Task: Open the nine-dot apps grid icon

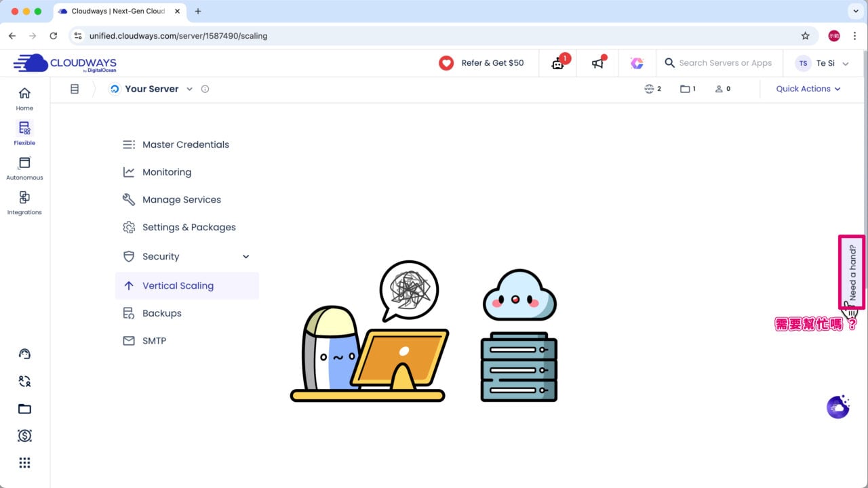Action: pyautogui.click(x=24, y=463)
